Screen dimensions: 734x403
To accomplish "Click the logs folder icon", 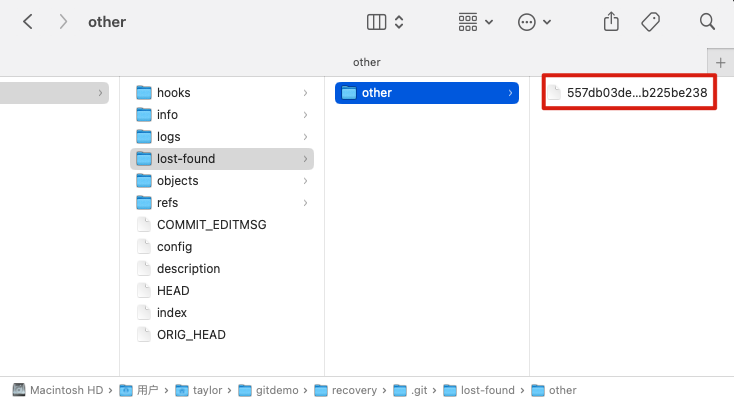I will (x=144, y=137).
